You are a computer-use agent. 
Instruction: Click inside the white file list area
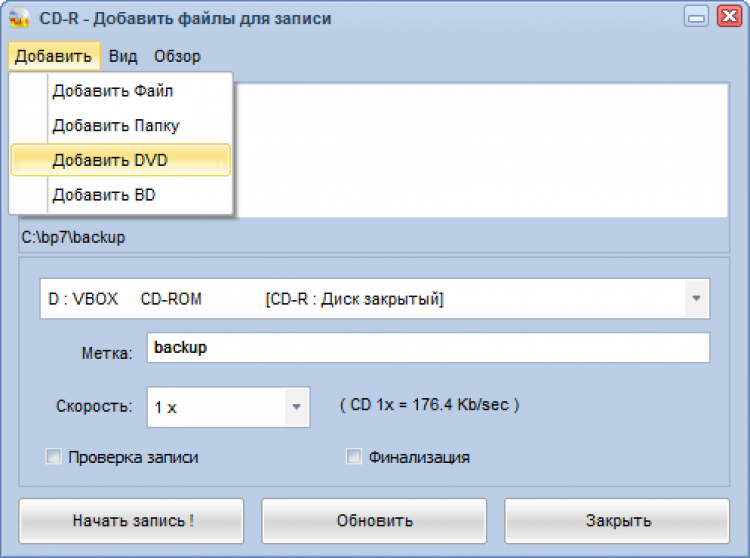480,150
